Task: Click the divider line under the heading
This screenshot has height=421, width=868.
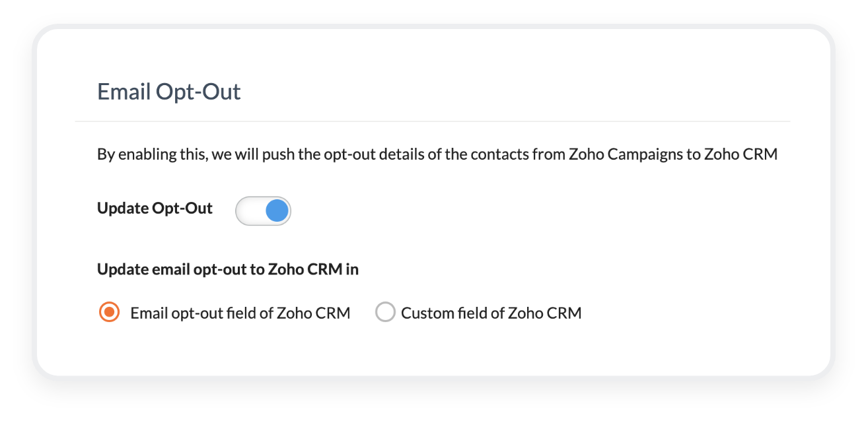Action: point(433,122)
